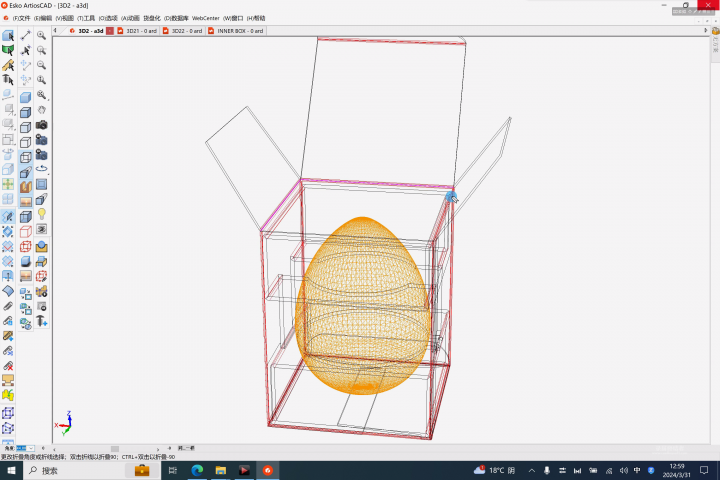Click the pan hand tool icon
The image size is (720, 480).
42,110
